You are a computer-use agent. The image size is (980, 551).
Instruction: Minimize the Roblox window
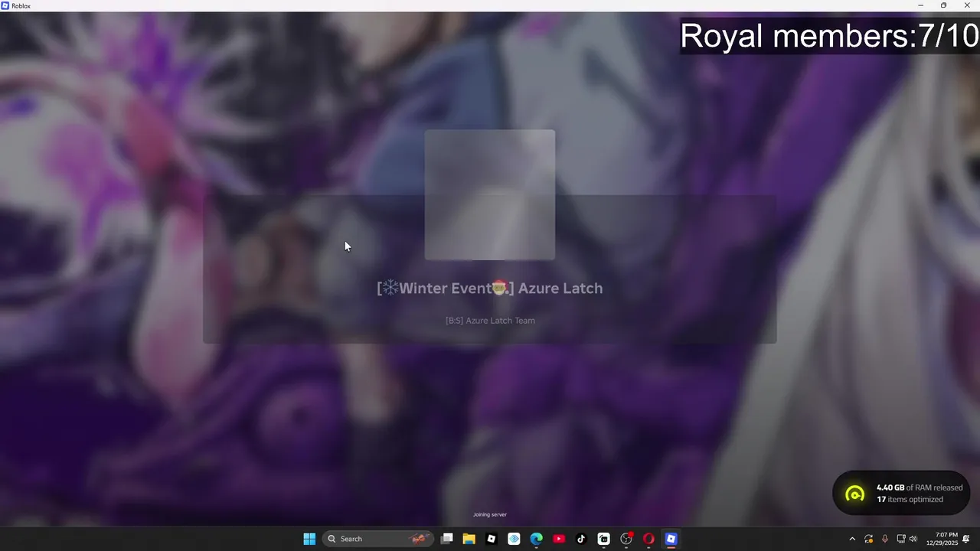click(921, 5)
